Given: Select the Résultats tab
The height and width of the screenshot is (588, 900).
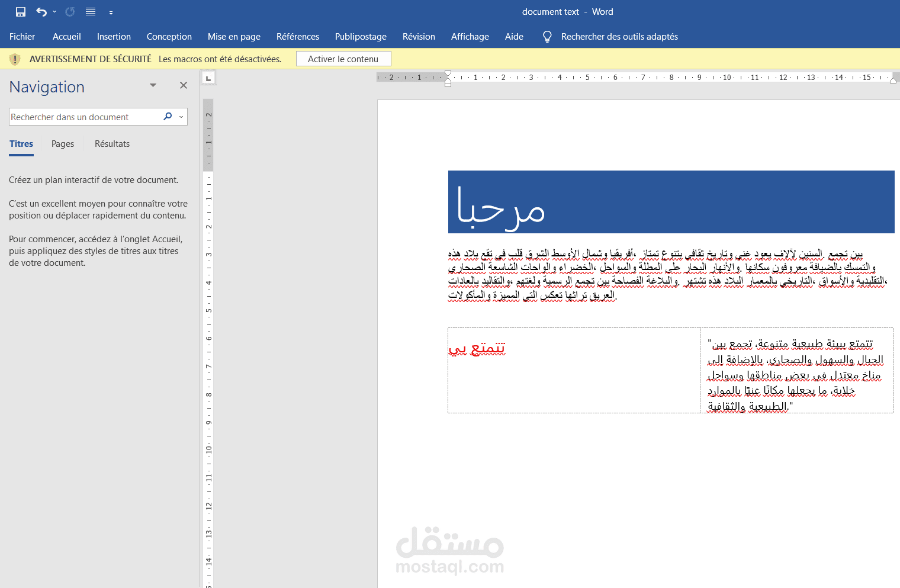Looking at the screenshot, I should pos(112,143).
